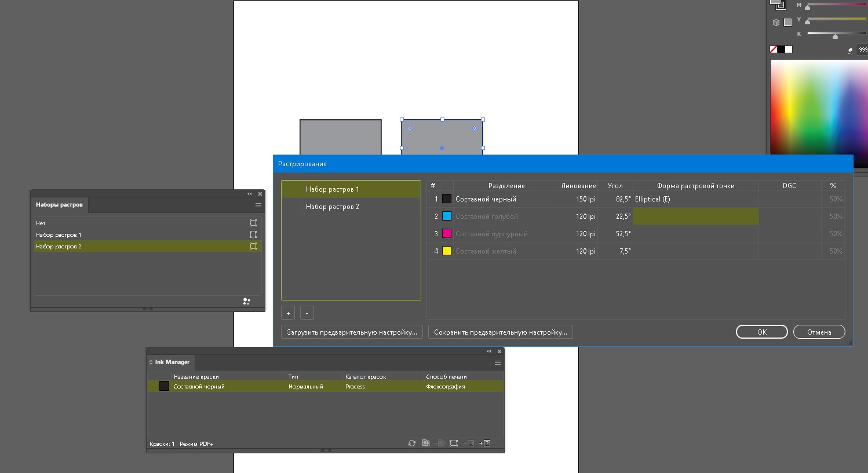Click the 82,5° angle value
Image resolution: width=868 pixels, height=473 pixels.
(623, 199)
